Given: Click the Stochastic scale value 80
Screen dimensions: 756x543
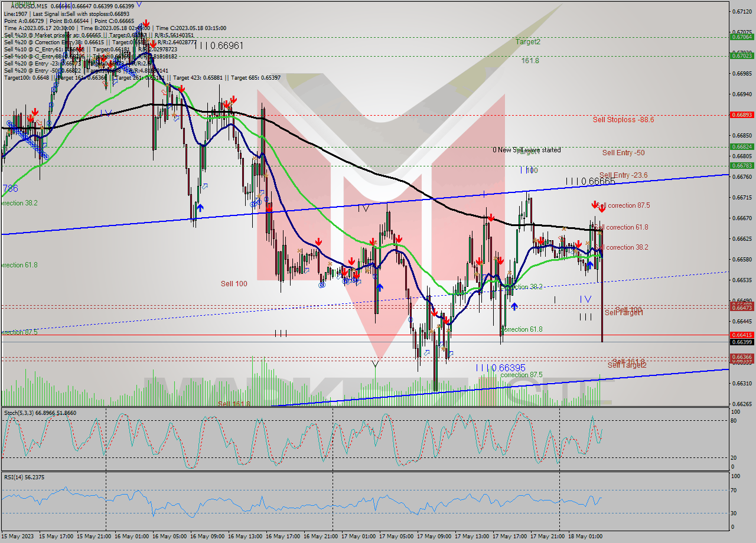Looking at the screenshot, I should pos(734,421).
